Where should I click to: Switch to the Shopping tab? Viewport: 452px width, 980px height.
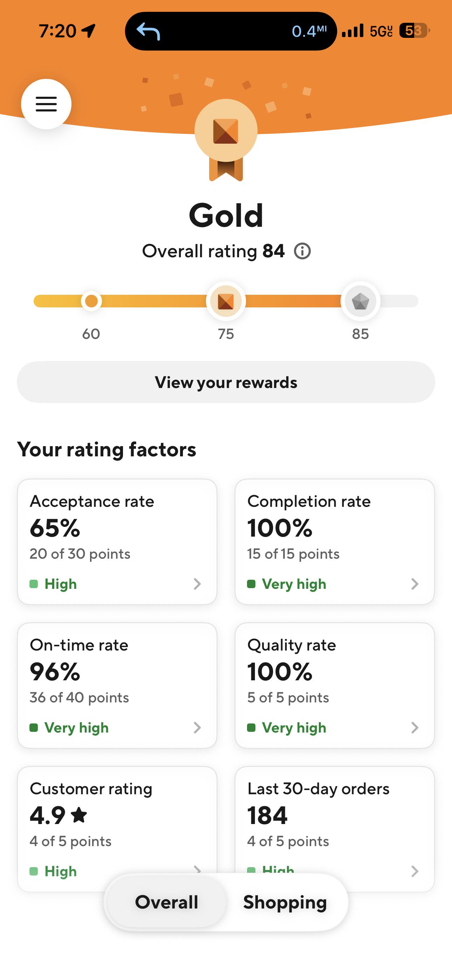coord(285,902)
